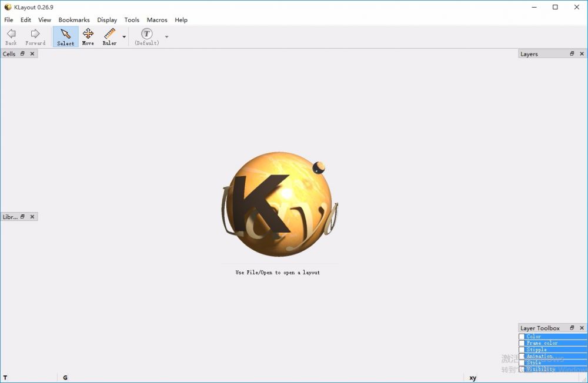Open the Help menu
Viewport: 588px width, 383px height.
point(181,20)
